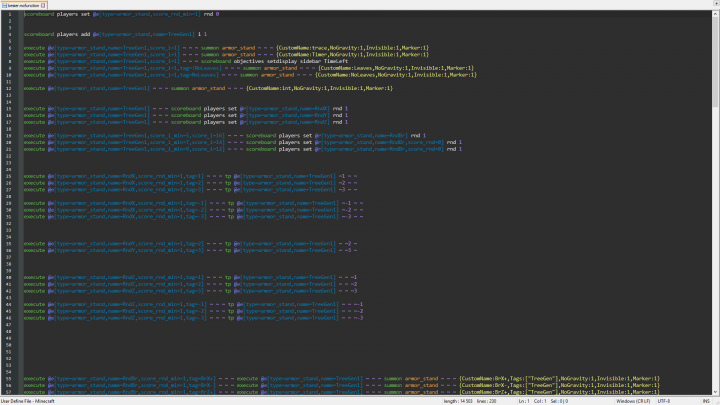Viewport: 720px width, 405px height.
Task: Click the Ln / Col / Sel position field
Action: [542, 401]
